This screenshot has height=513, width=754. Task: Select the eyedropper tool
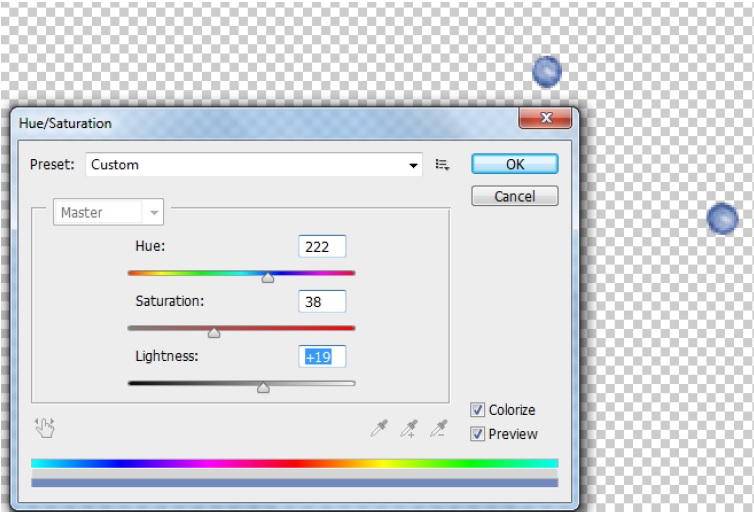pyautogui.click(x=378, y=429)
